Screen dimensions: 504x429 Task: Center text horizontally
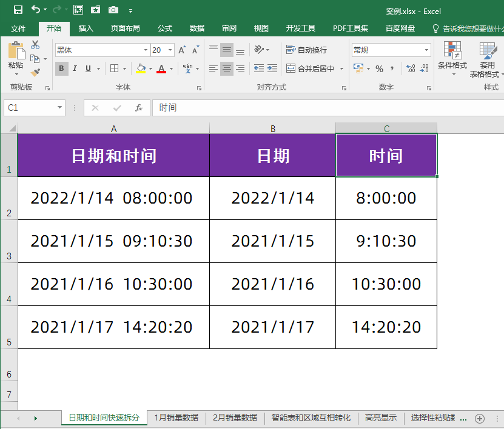(x=227, y=68)
